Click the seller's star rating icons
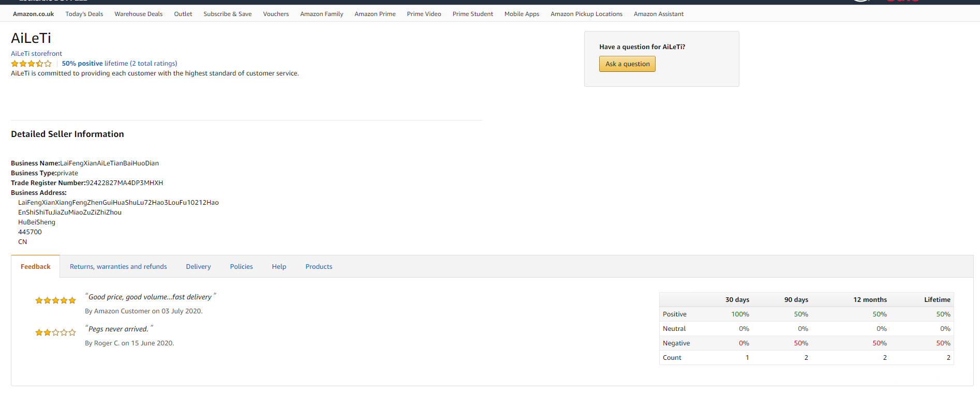 pyautogui.click(x=32, y=64)
